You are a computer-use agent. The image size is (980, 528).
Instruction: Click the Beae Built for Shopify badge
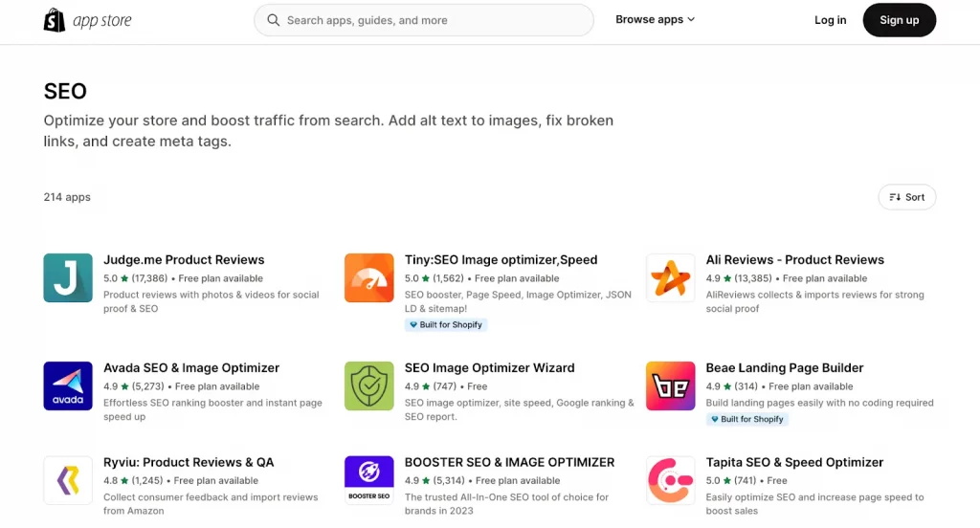click(x=747, y=419)
